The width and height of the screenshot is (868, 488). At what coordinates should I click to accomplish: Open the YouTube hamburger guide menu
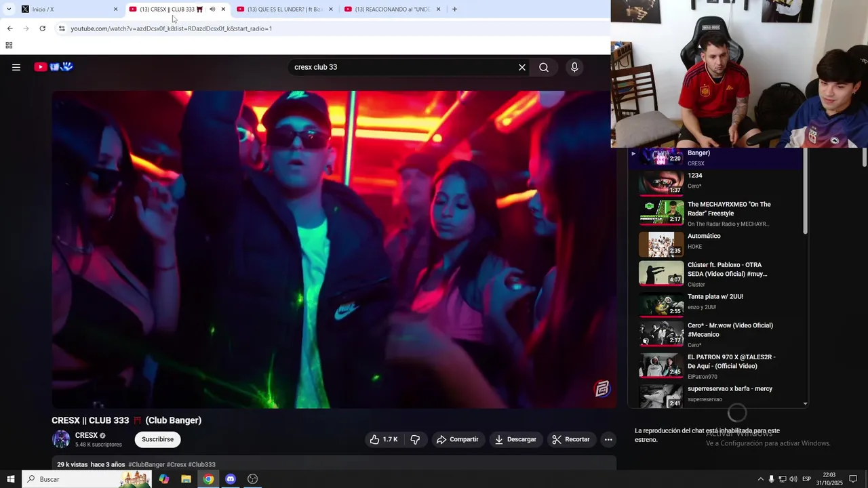[16, 67]
